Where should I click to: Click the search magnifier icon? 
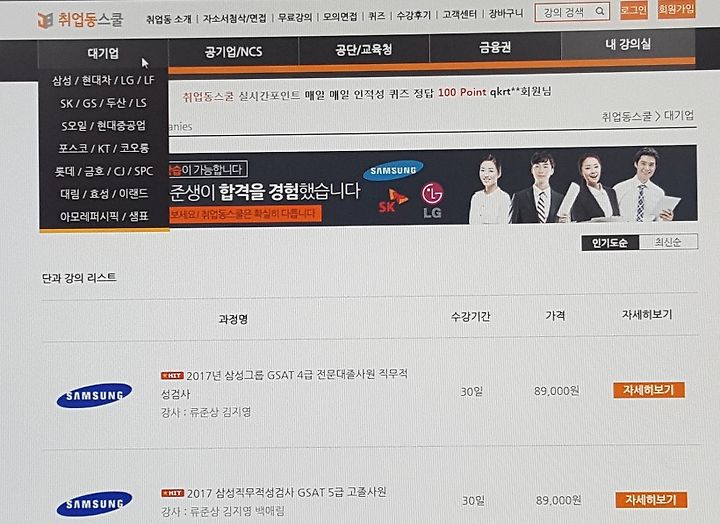600,11
